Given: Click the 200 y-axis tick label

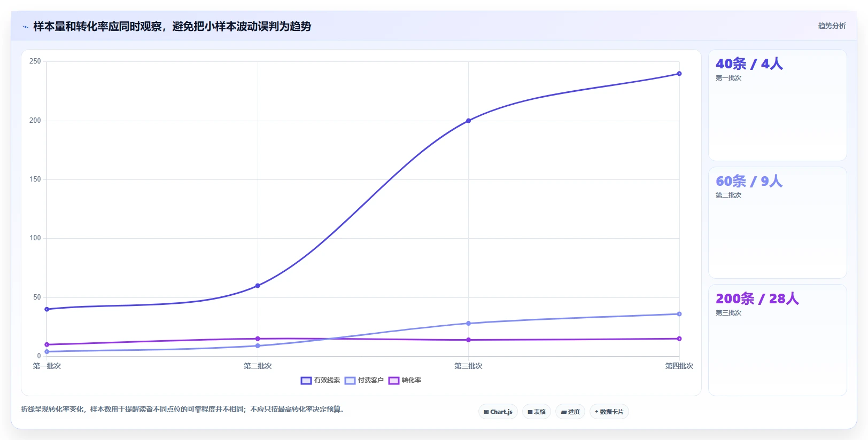Looking at the screenshot, I should point(35,121).
